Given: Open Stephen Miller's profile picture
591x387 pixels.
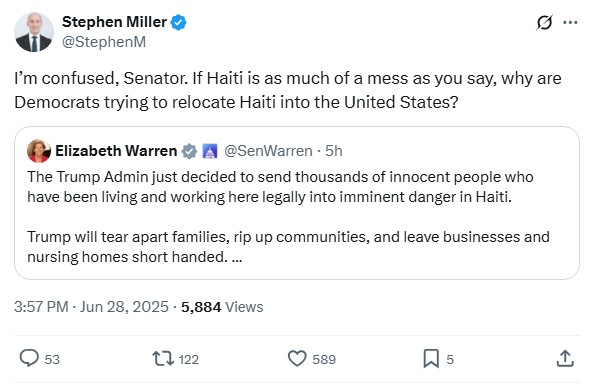Looking at the screenshot, I should [x=34, y=32].
